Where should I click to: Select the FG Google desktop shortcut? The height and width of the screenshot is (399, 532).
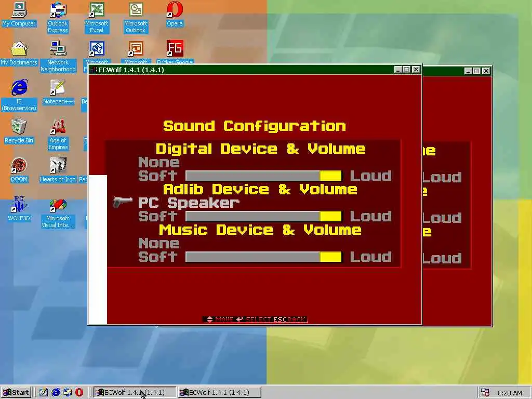tap(175, 51)
